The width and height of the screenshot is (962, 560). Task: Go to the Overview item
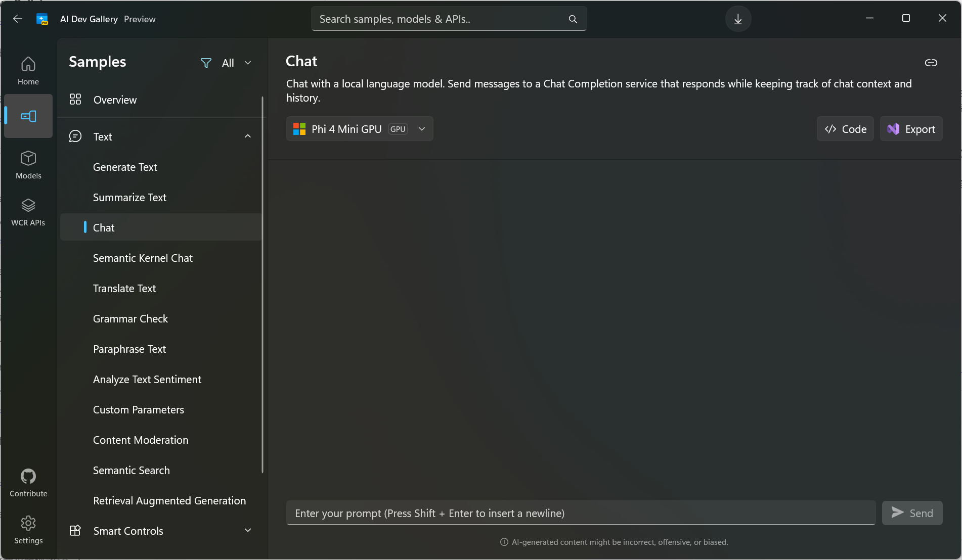pyautogui.click(x=115, y=100)
